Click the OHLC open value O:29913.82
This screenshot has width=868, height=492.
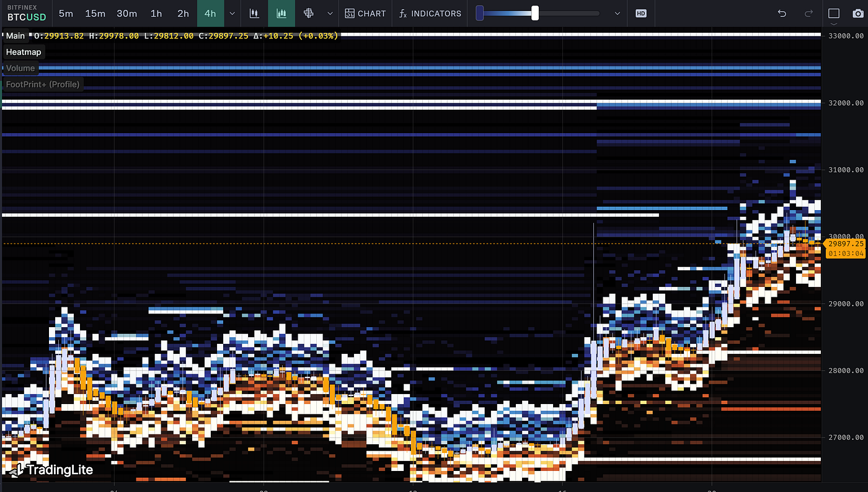60,36
